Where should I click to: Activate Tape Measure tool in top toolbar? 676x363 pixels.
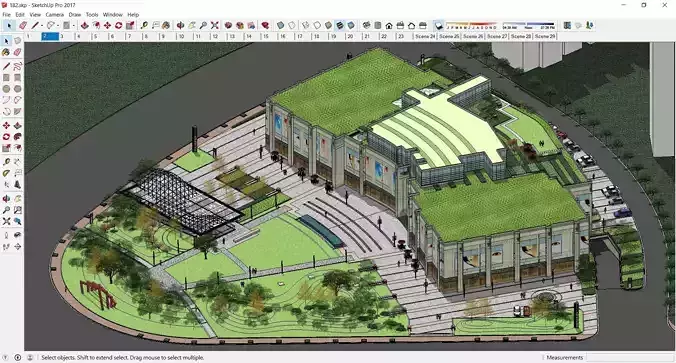coord(144,26)
